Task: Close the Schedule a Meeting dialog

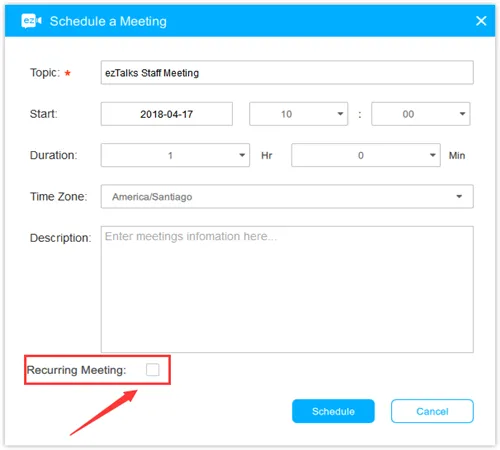Action: point(481,21)
